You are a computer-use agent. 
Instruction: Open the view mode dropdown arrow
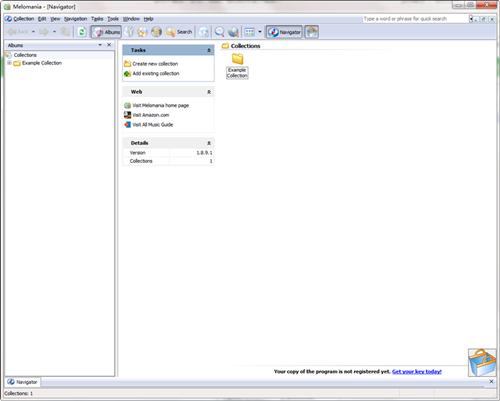click(x=260, y=32)
